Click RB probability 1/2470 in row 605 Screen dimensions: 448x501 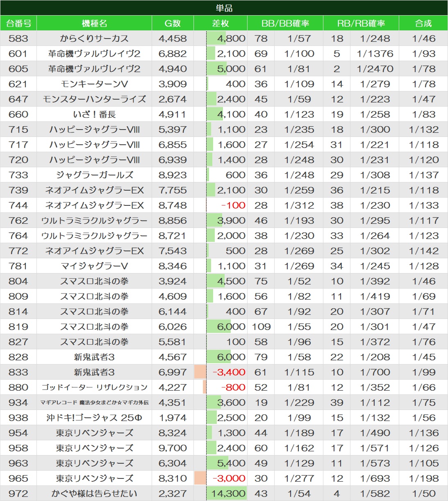[375, 69]
